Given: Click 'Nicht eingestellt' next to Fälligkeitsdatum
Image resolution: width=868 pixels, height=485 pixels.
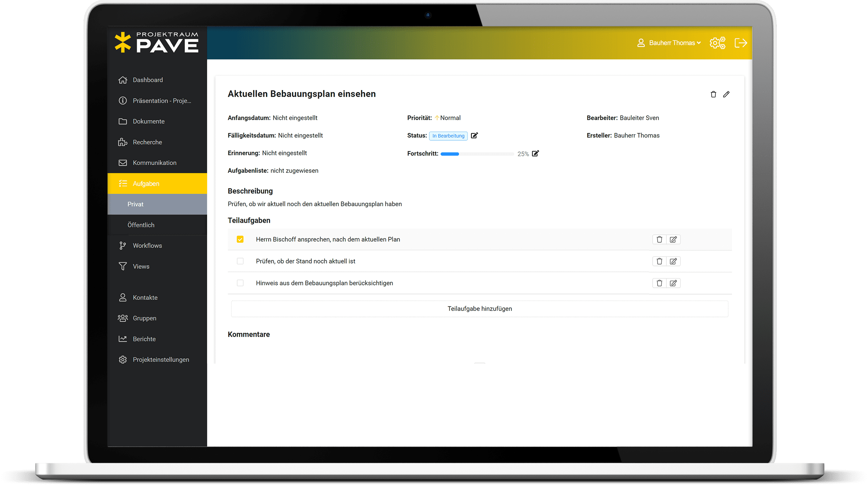Looking at the screenshot, I should 301,136.
